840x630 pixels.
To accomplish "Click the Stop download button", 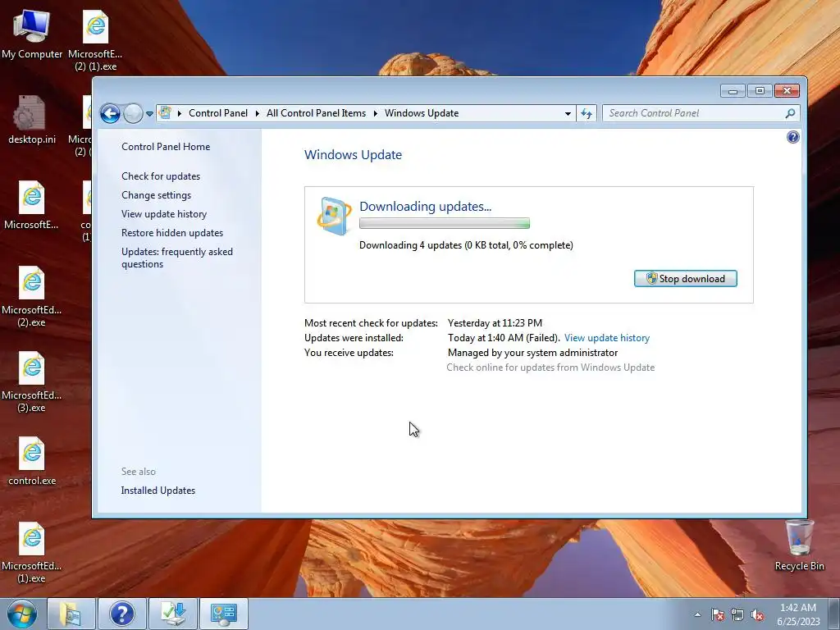I will tap(685, 279).
